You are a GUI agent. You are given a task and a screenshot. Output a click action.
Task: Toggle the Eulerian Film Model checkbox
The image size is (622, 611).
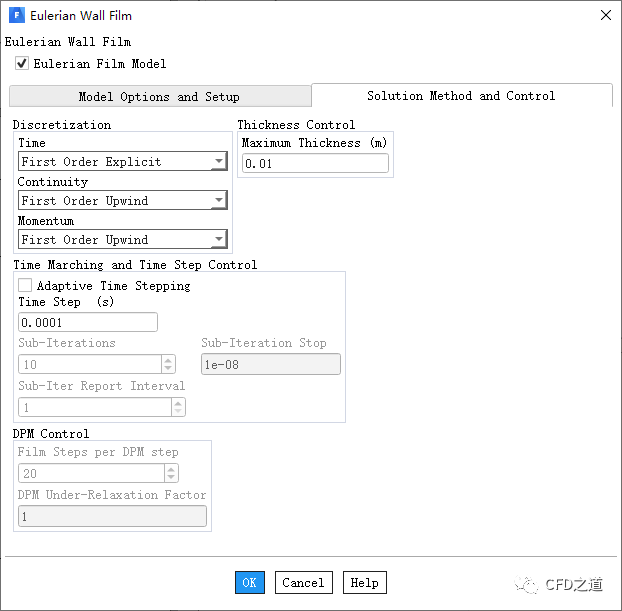click(x=22, y=63)
